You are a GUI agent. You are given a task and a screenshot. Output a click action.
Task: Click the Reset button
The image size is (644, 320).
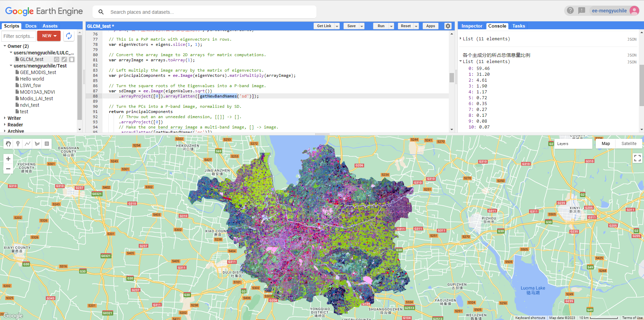tap(406, 26)
